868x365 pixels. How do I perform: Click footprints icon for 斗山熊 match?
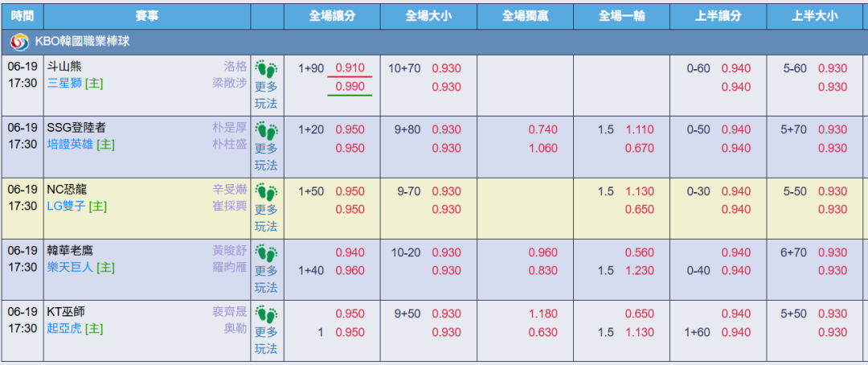click(266, 69)
